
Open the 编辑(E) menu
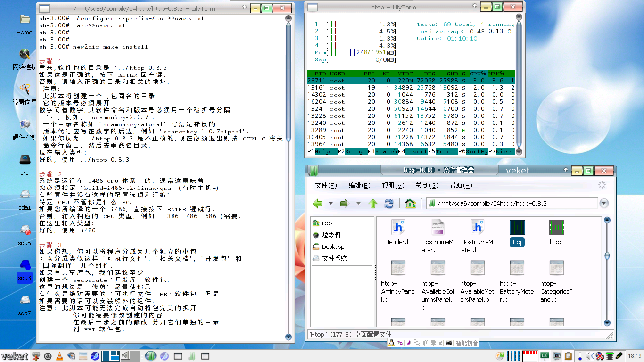coord(360,185)
